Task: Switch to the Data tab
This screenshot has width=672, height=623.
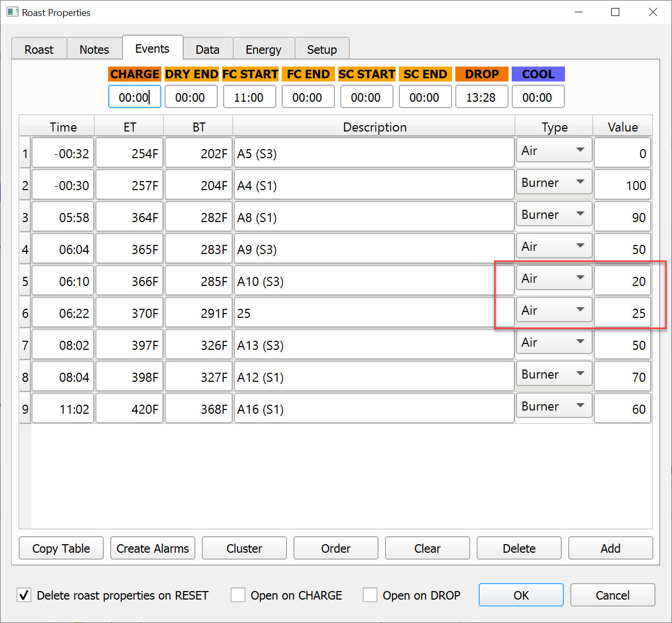Action: click(x=208, y=48)
